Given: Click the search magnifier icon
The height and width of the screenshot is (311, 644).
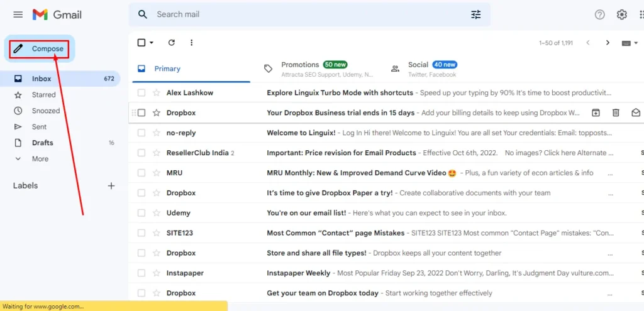Looking at the screenshot, I should (143, 14).
